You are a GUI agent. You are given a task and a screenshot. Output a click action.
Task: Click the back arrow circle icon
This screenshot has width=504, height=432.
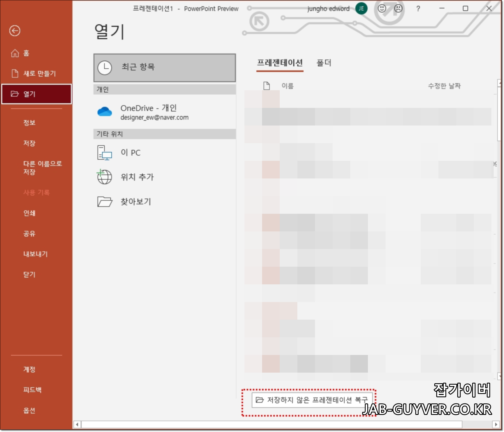click(15, 31)
